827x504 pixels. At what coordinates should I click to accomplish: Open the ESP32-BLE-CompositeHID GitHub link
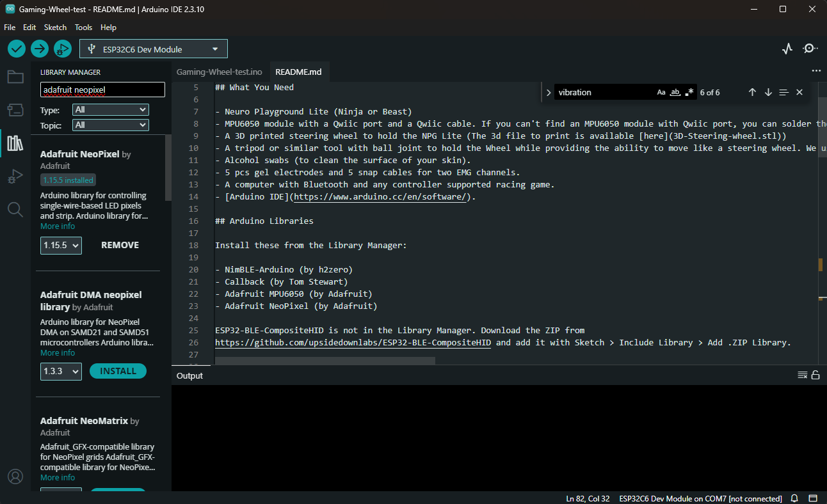353,343
